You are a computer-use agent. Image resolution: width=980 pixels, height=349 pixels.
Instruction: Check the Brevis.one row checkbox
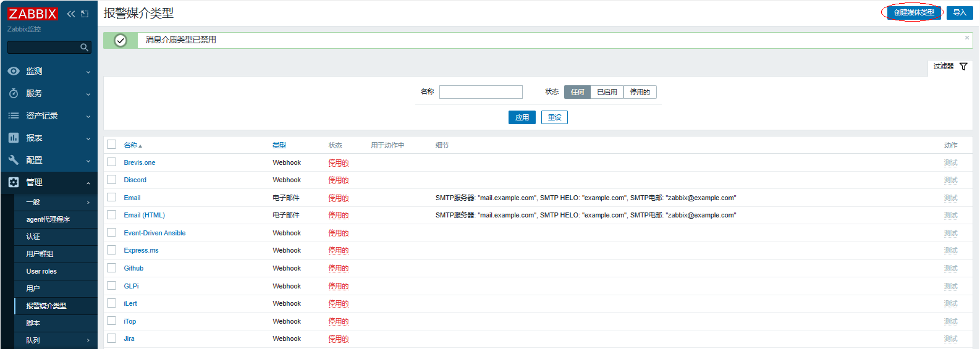point(112,162)
